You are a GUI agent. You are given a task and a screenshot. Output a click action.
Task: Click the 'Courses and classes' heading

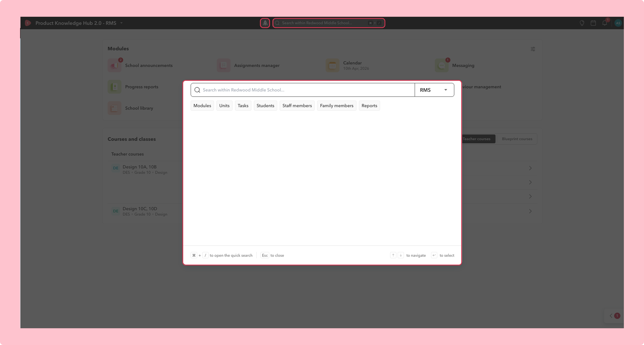click(x=132, y=139)
